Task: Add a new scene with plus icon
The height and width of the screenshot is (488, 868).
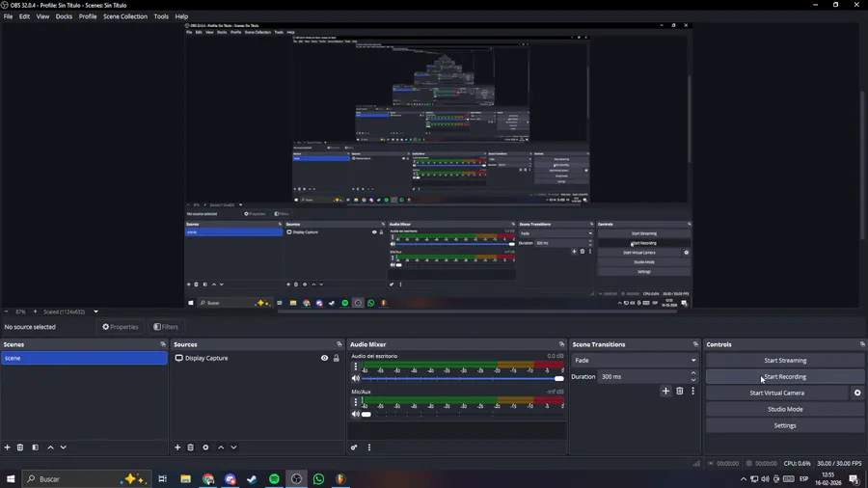Action: tap(7, 447)
